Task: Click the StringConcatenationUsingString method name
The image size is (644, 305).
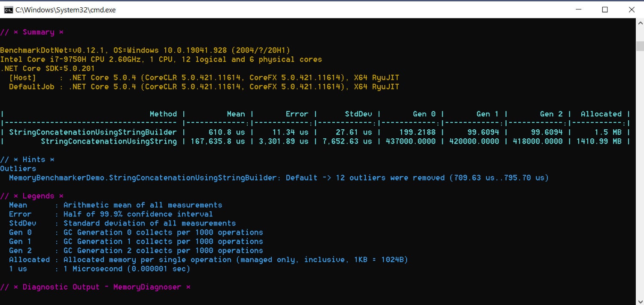Action: coord(109,141)
